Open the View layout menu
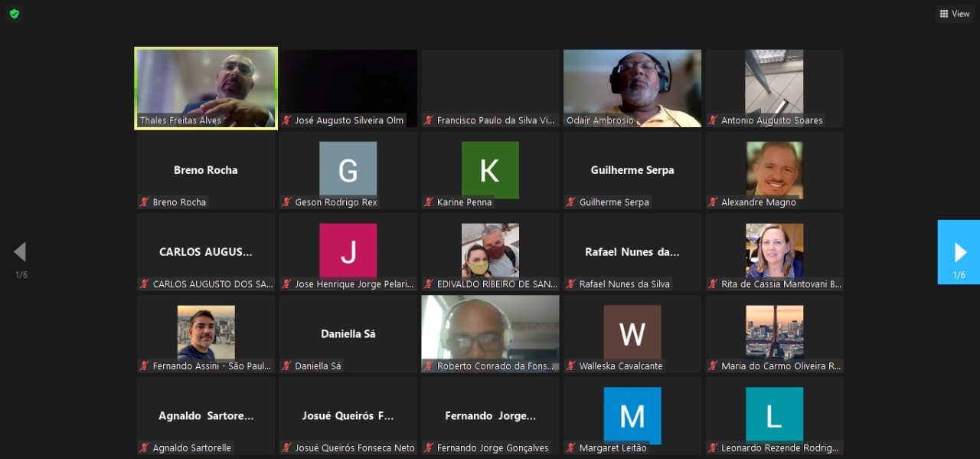Screen dimensions: 980x459 click(x=955, y=14)
